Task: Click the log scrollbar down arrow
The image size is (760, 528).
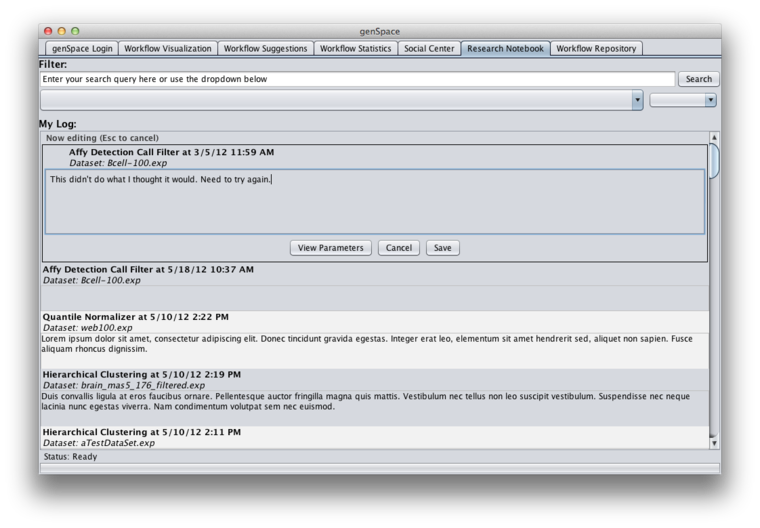Action: [714, 443]
